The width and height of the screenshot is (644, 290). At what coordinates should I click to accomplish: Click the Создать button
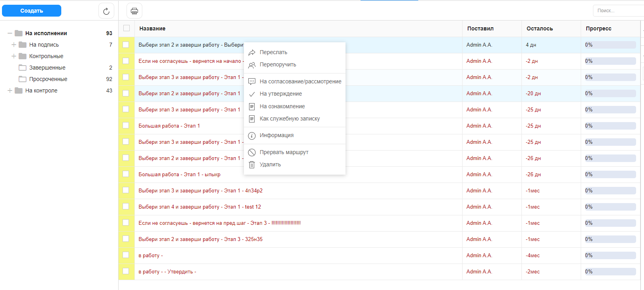32,11
